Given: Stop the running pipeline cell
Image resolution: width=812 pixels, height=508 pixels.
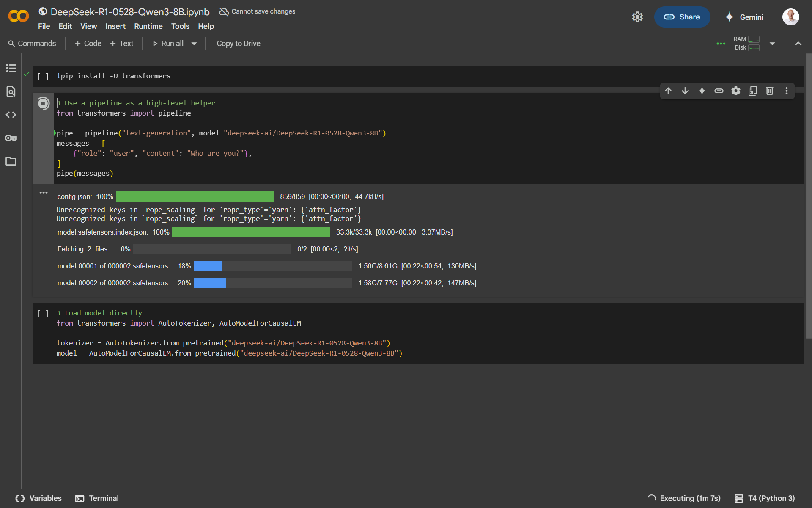Looking at the screenshot, I should tap(43, 103).
